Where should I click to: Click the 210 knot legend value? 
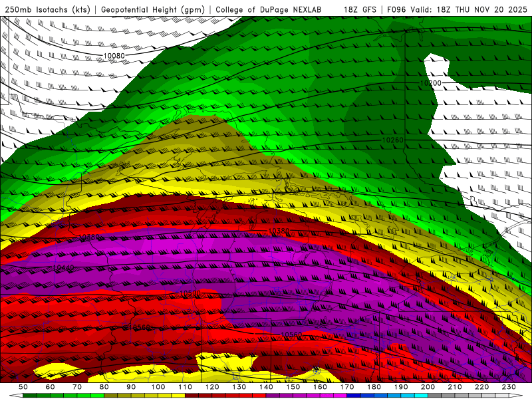(455, 387)
